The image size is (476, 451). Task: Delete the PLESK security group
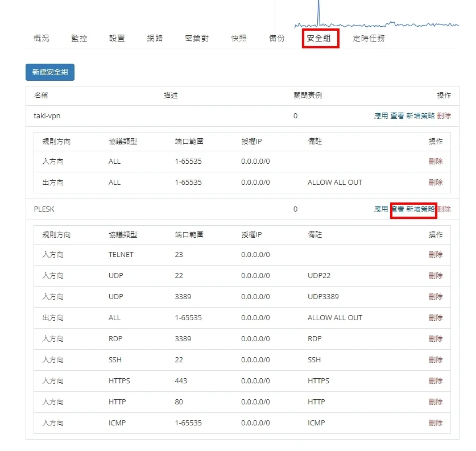[x=444, y=209]
